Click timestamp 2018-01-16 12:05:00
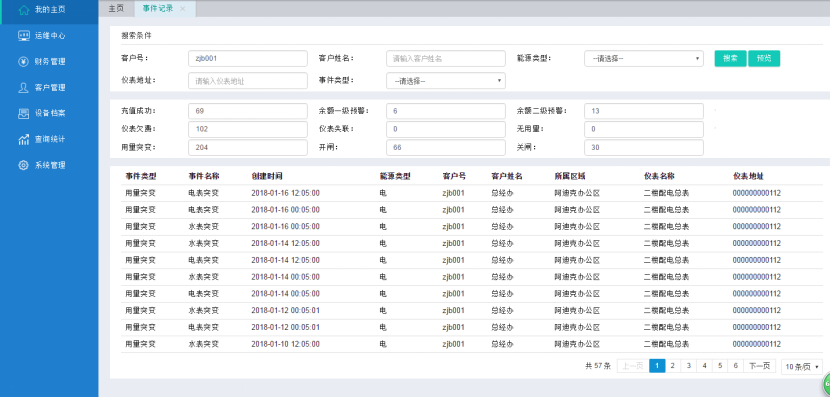This screenshot has width=830, height=397. pos(285,193)
